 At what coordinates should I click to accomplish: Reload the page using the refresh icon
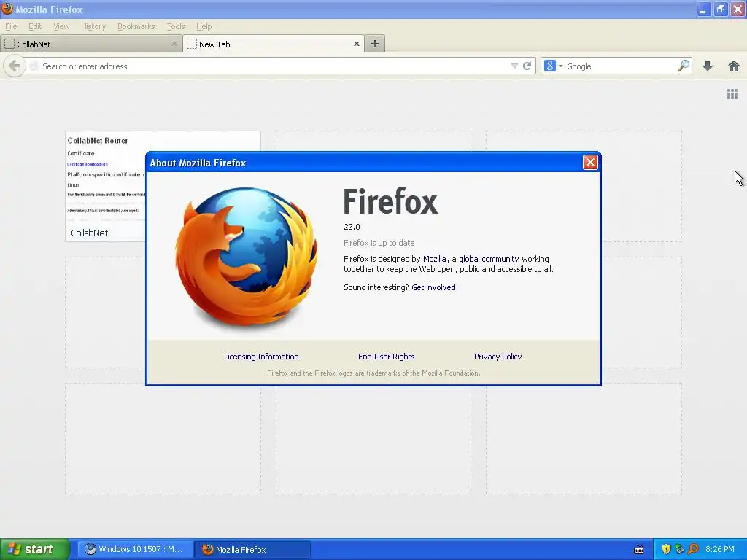527,66
